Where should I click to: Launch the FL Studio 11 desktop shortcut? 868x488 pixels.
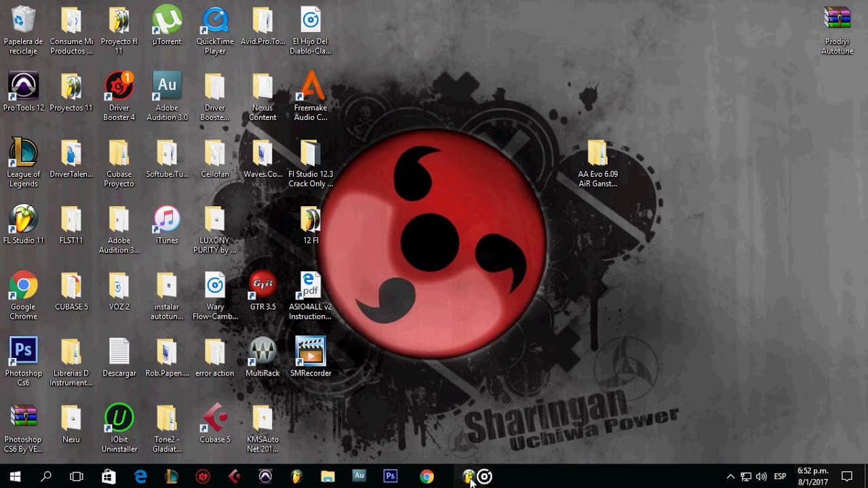pyautogui.click(x=23, y=225)
